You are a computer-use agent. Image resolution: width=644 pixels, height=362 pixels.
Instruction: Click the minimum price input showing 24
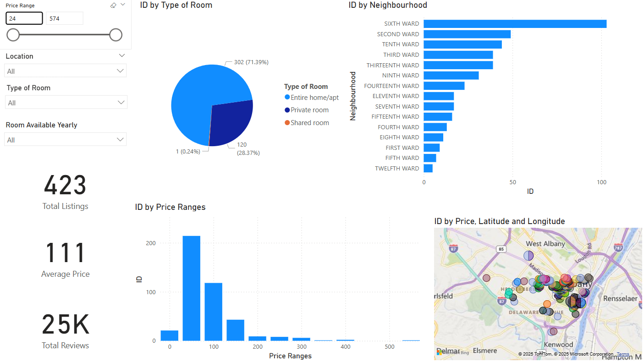(x=24, y=18)
